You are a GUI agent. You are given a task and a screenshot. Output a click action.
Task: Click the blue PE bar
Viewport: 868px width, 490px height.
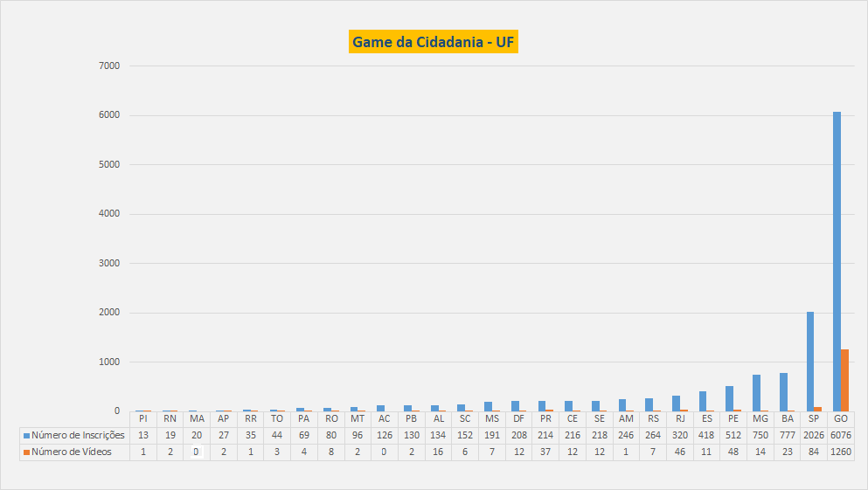pyautogui.click(x=729, y=398)
